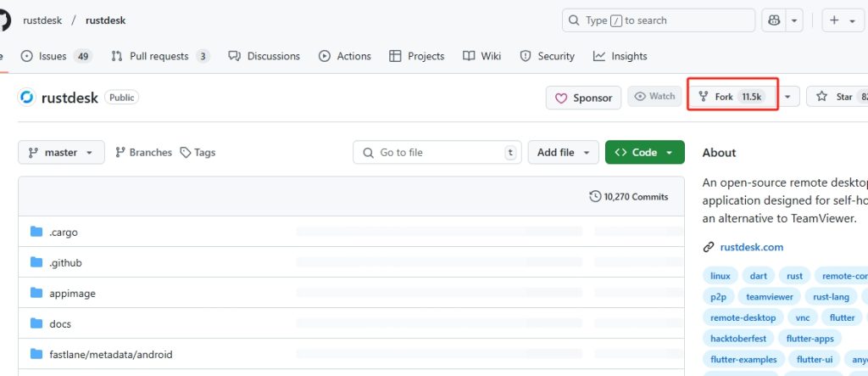868x376 pixels.
Task: Go to the Actions tab
Action: [345, 56]
